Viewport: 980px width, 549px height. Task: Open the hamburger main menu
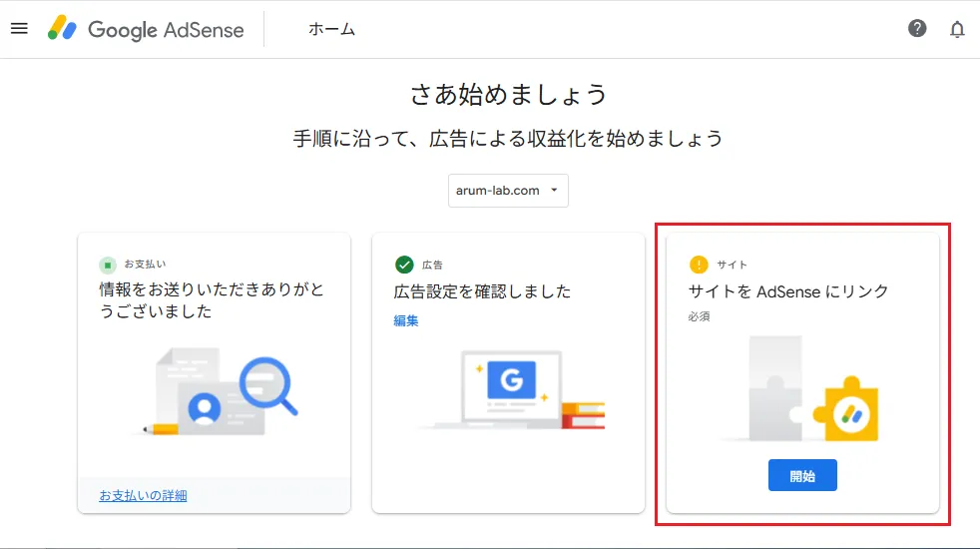pyautogui.click(x=19, y=29)
